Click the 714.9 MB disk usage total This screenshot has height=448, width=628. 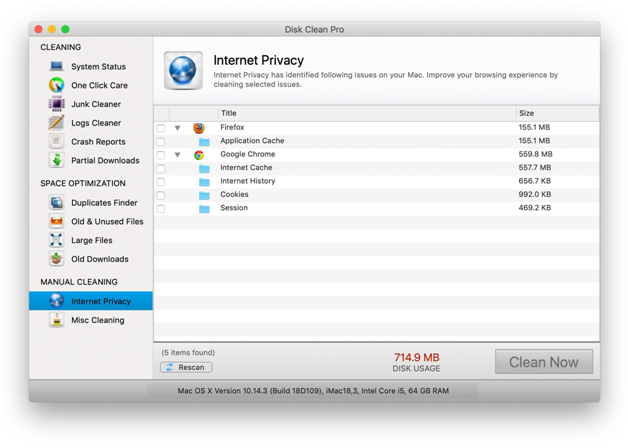tap(417, 357)
